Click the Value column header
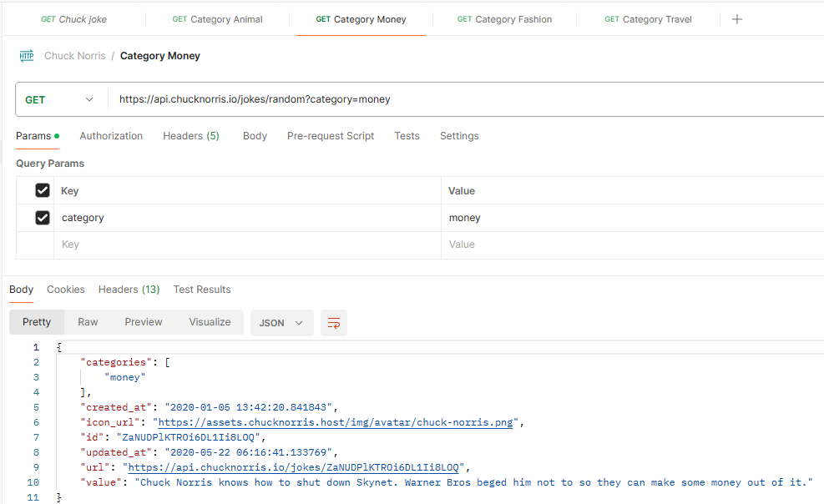824x504 pixels. click(462, 191)
